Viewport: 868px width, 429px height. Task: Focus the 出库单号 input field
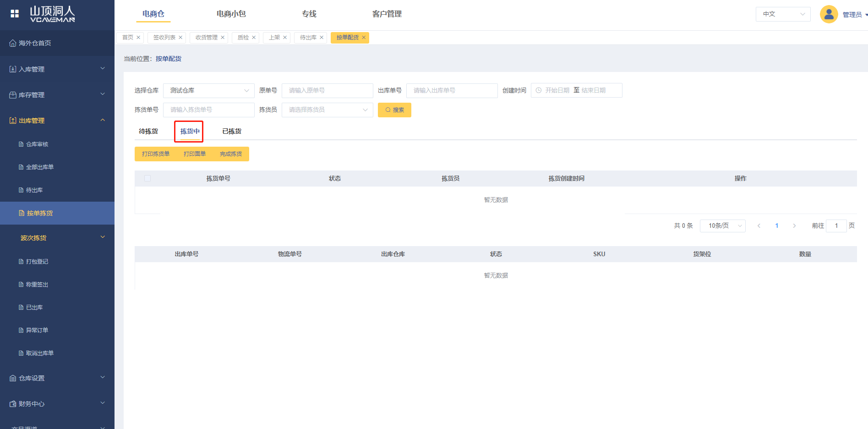(x=452, y=91)
